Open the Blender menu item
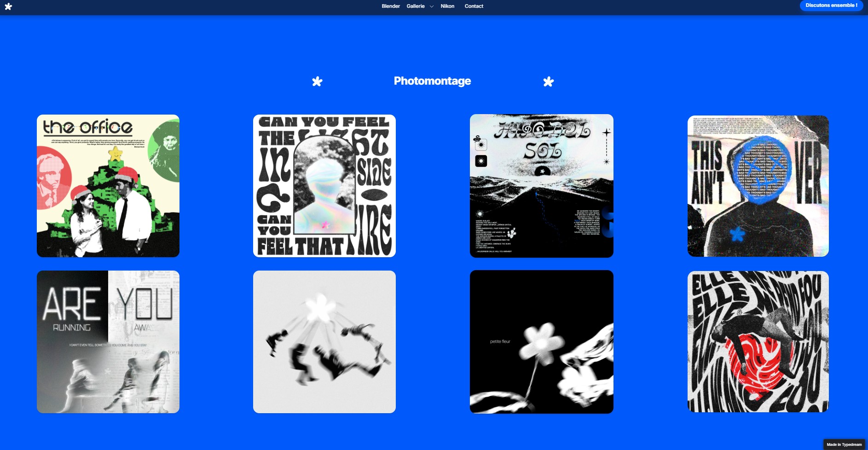The height and width of the screenshot is (450, 868). tap(390, 6)
